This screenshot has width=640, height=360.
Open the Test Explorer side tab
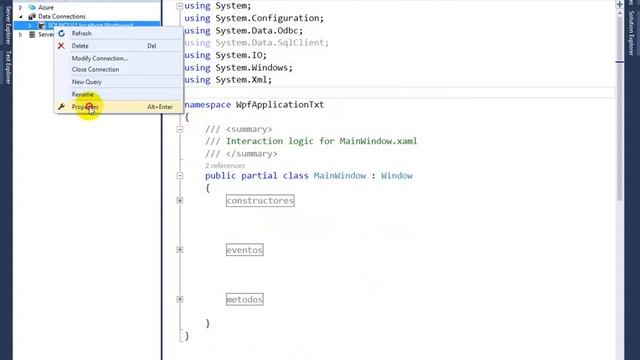point(7,68)
